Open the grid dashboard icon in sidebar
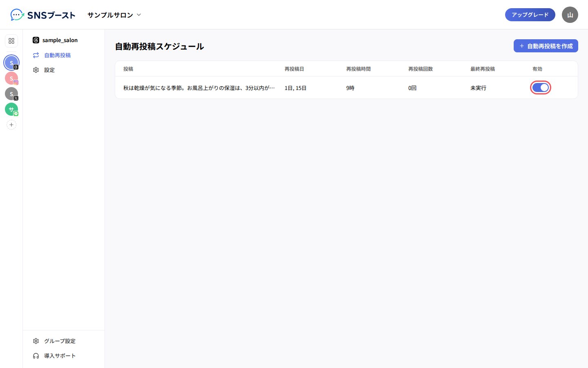 point(11,41)
